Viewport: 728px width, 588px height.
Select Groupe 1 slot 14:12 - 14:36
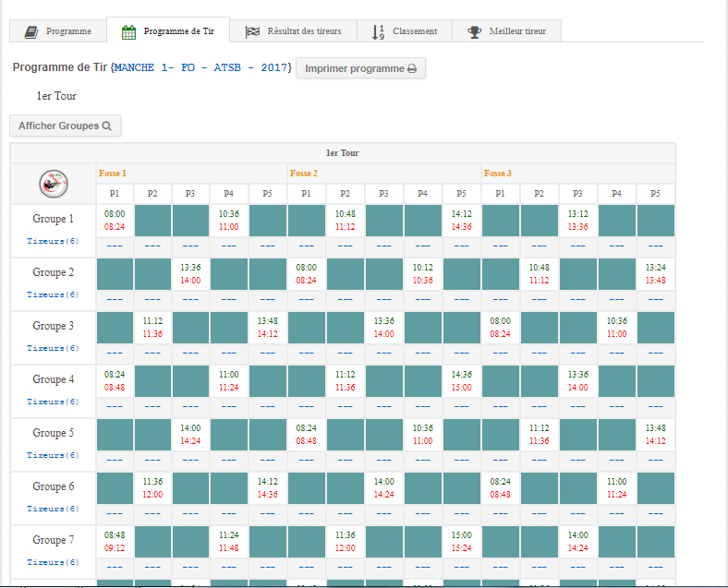point(462,221)
